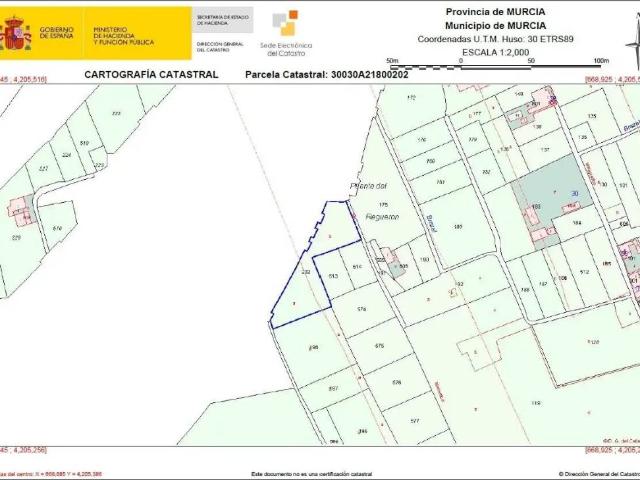Click parcel number 185 in center
Screen dimensions: 640x480
click(x=458, y=227)
